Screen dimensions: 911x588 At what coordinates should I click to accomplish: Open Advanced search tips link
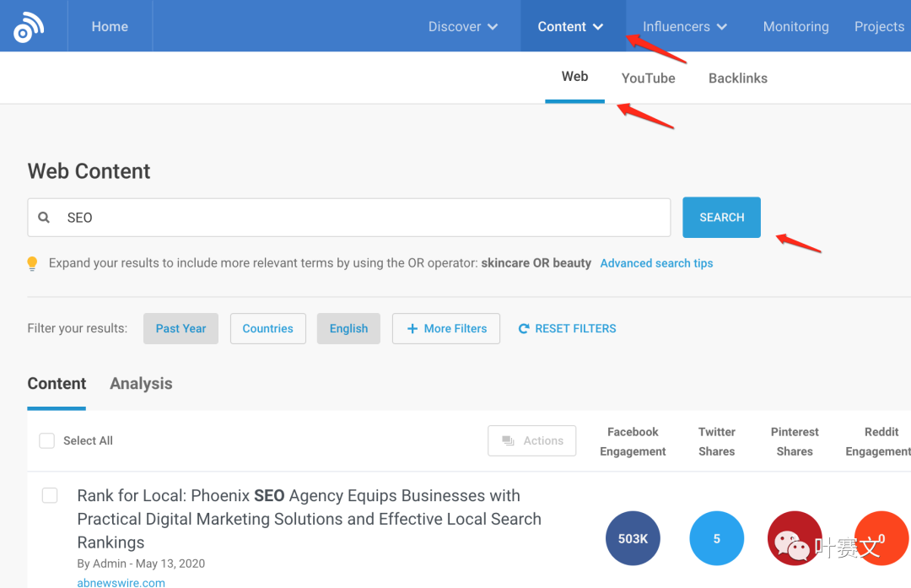[x=656, y=263]
